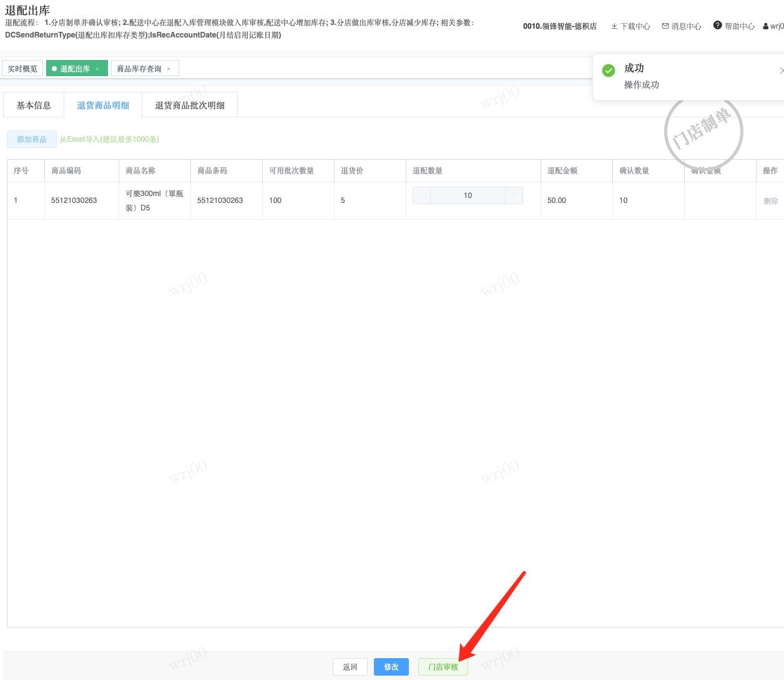Click the 操作 column header
Image resolution: width=784 pixels, height=680 pixels.
[770, 170]
